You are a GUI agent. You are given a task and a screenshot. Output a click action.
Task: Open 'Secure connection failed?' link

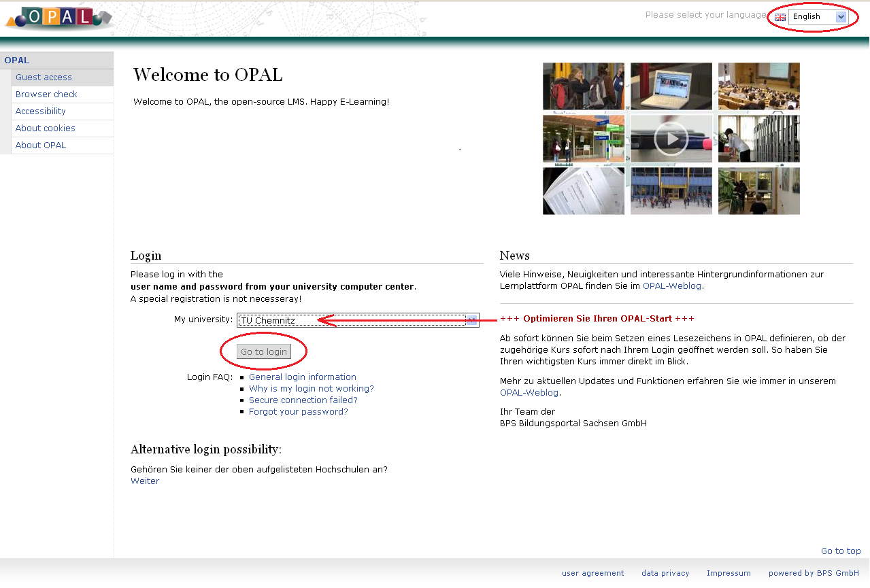(303, 400)
